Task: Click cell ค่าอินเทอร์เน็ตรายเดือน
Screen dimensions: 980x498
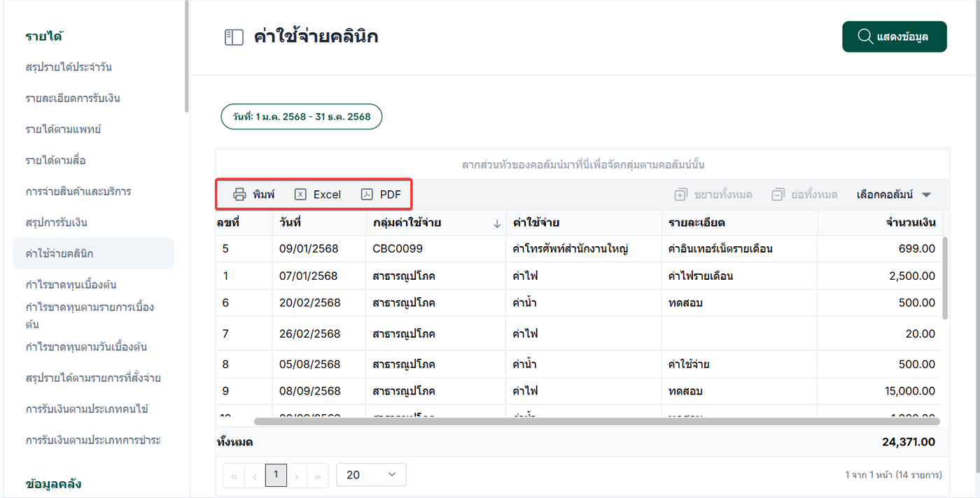Action: 740,248
